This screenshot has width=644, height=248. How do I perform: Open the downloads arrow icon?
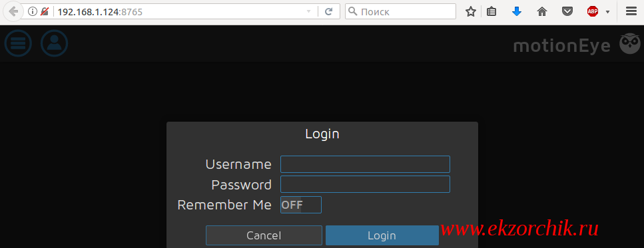[517, 12]
